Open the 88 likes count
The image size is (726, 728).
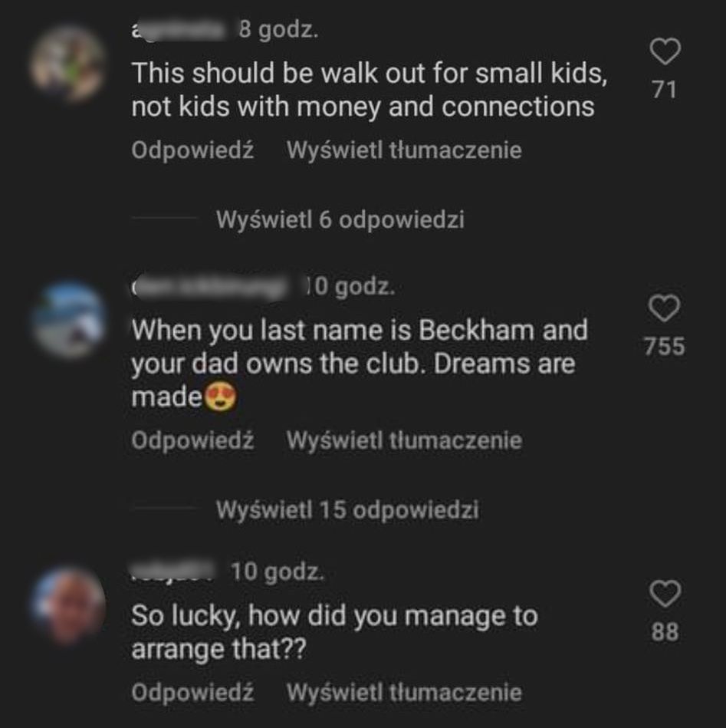click(x=664, y=632)
